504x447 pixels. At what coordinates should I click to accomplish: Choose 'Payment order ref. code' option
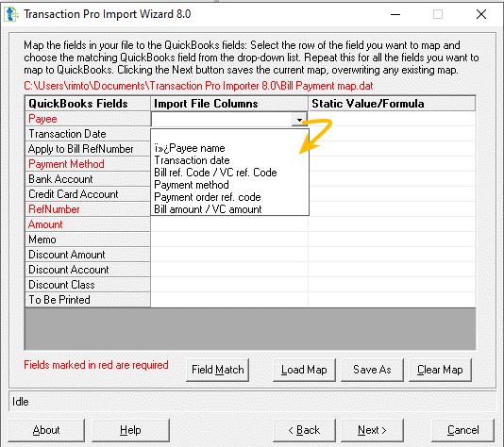click(x=229, y=197)
